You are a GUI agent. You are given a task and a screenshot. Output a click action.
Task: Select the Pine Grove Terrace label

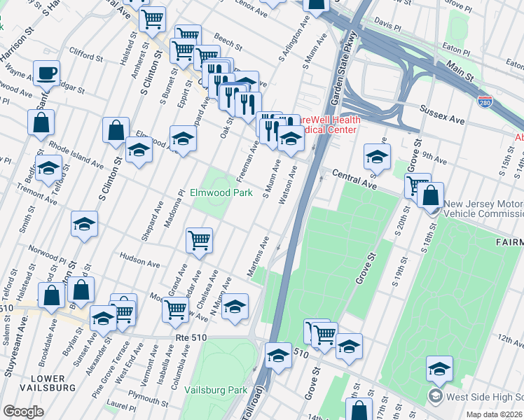click(111, 370)
